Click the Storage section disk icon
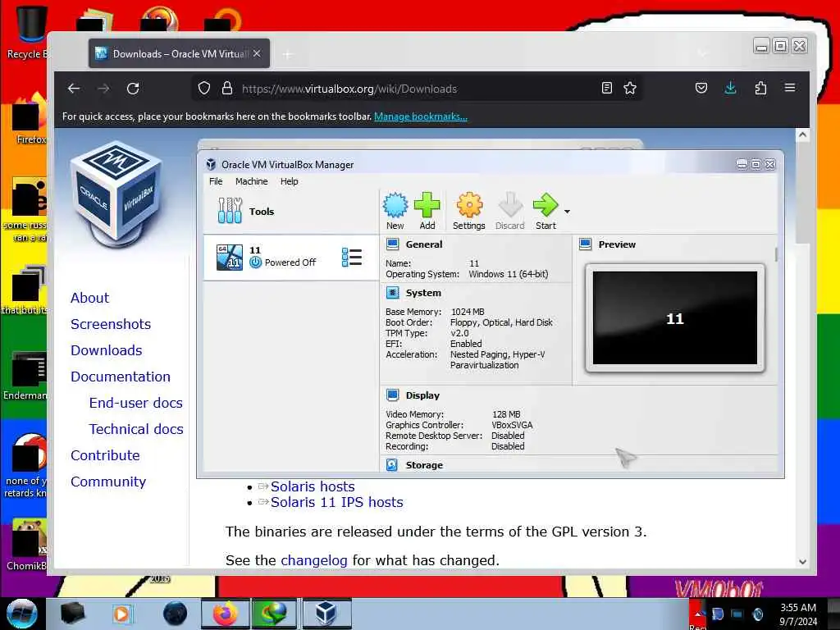This screenshot has height=630, width=840. click(392, 465)
